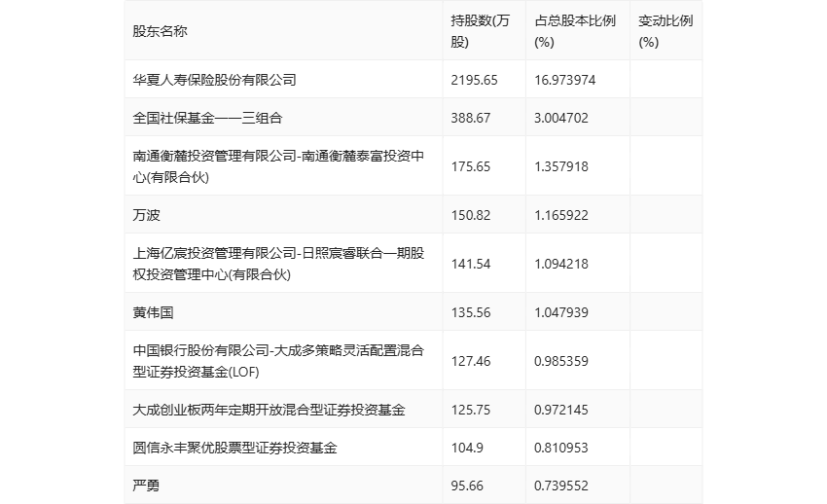Select shareholder 严勇
The image size is (827, 504).
[146, 486]
